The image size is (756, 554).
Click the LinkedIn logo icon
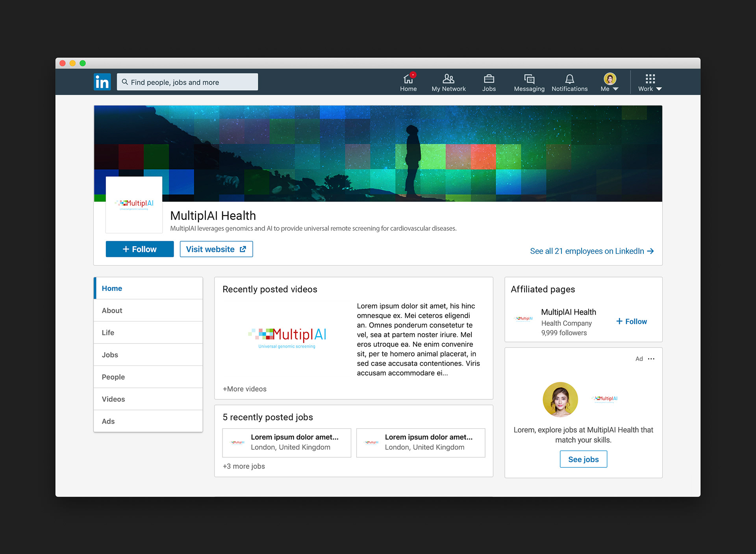[x=102, y=82]
